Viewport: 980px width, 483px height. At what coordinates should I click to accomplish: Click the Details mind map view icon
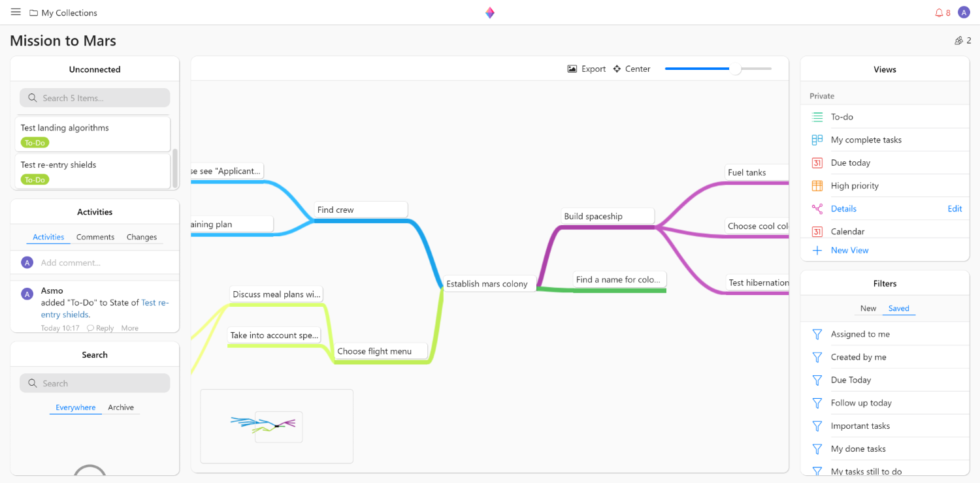(x=817, y=208)
